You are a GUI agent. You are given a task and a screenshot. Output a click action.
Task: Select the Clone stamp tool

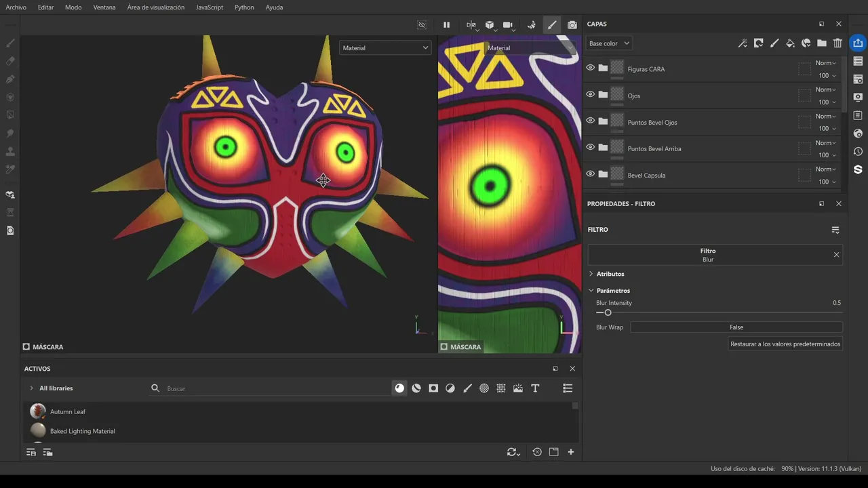coord(10,151)
